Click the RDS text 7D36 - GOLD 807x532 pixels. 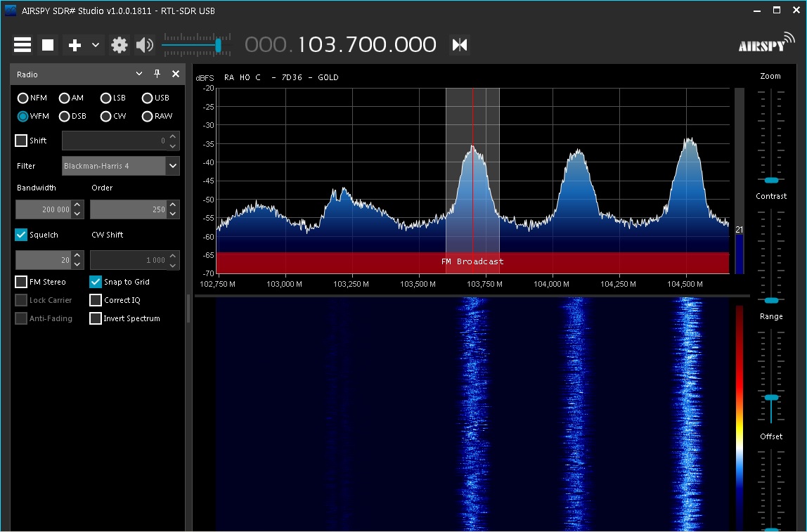pos(310,77)
